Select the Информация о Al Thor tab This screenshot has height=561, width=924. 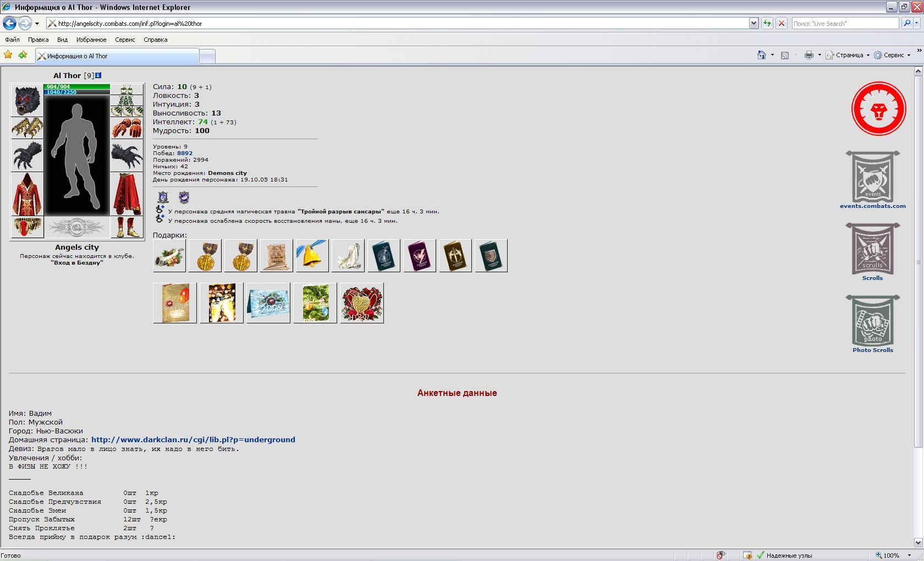(x=117, y=56)
